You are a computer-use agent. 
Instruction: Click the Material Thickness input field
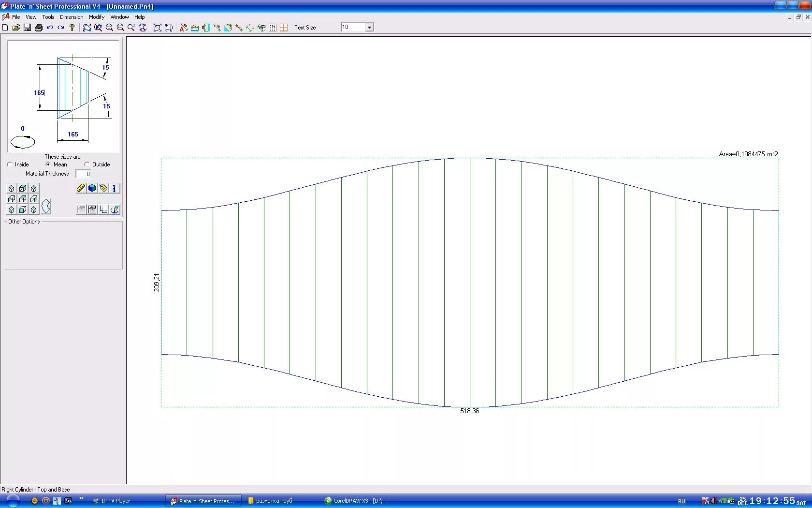pos(83,174)
